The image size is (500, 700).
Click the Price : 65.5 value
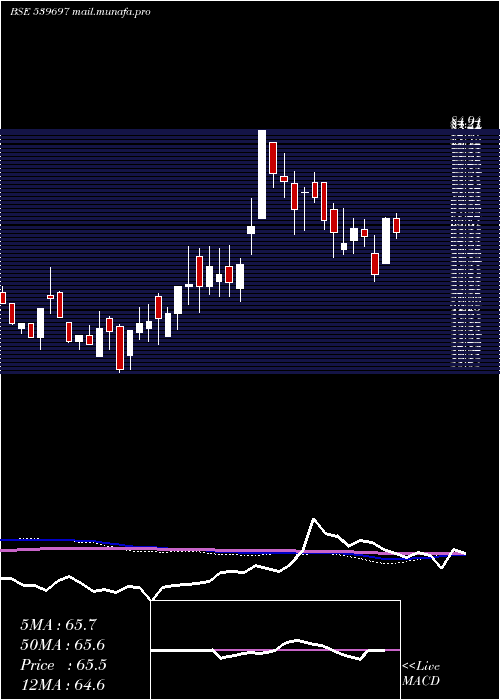click(x=63, y=665)
